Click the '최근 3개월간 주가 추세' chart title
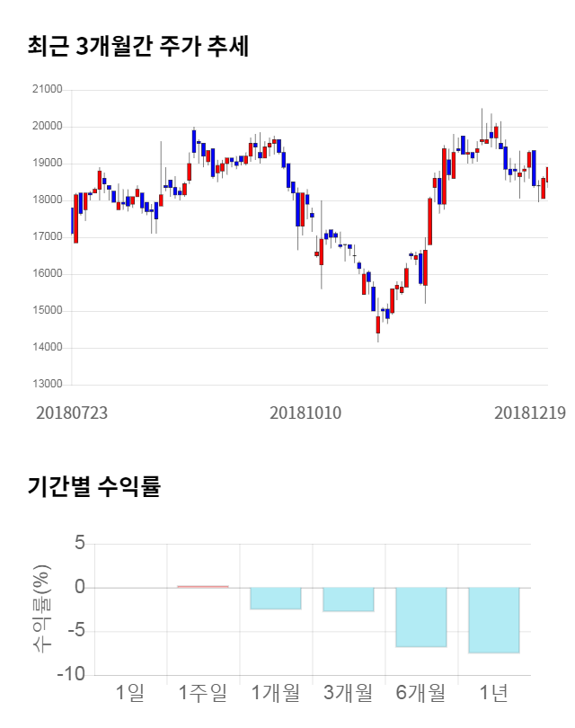This screenshot has height=728, width=575. coord(137,46)
